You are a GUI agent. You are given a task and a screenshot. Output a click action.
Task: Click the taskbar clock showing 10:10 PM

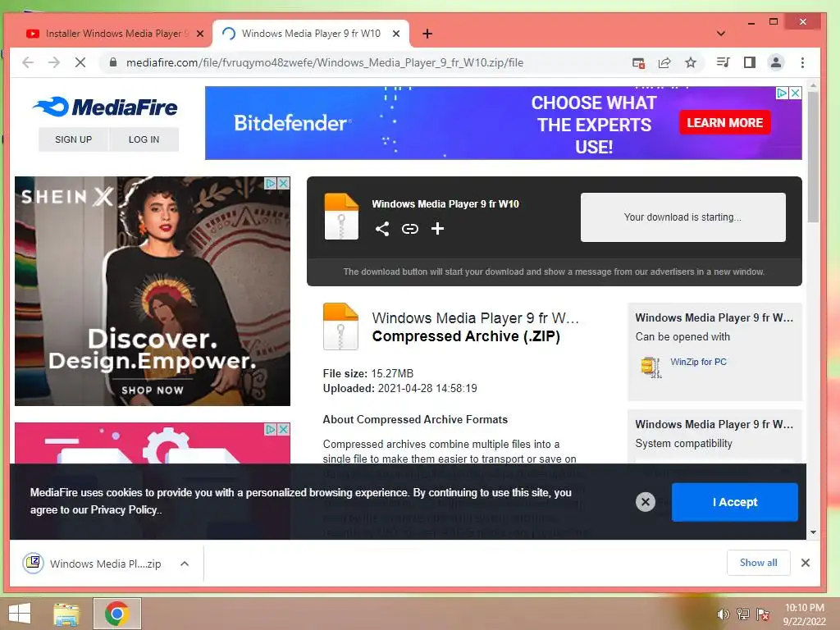(804, 614)
